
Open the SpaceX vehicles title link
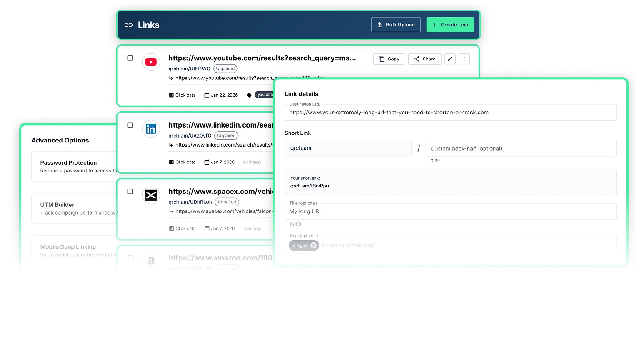pos(220,192)
